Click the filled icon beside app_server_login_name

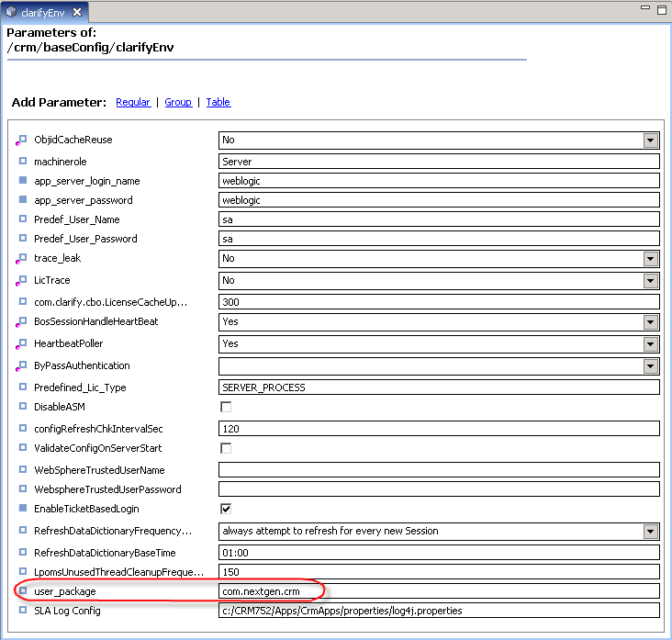click(x=23, y=181)
